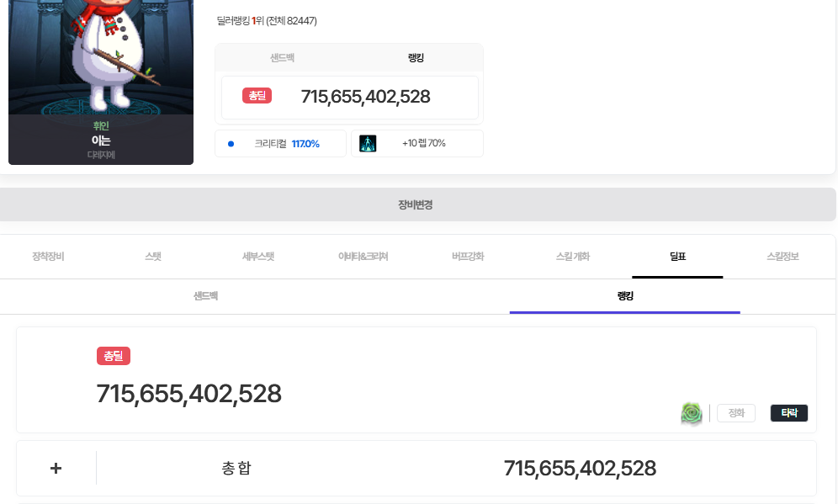Open the 세부스탯 tab

tap(258, 257)
